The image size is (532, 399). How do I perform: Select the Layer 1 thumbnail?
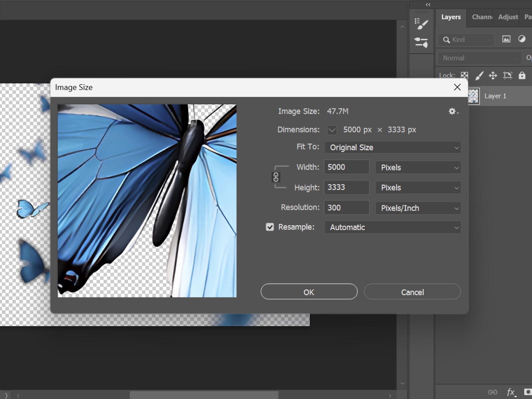pyautogui.click(x=473, y=96)
